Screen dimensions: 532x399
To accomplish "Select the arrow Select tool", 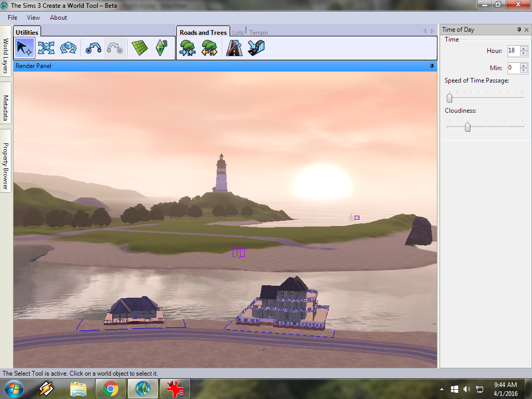I will pyautogui.click(x=24, y=48).
